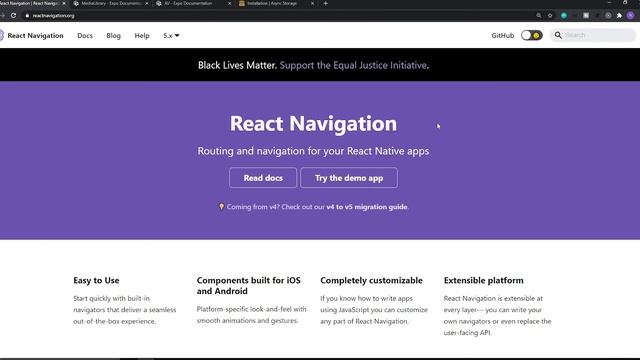The width and height of the screenshot is (640, 360).
Task: Open the purple profile avatar
Action: pos(631,16)
